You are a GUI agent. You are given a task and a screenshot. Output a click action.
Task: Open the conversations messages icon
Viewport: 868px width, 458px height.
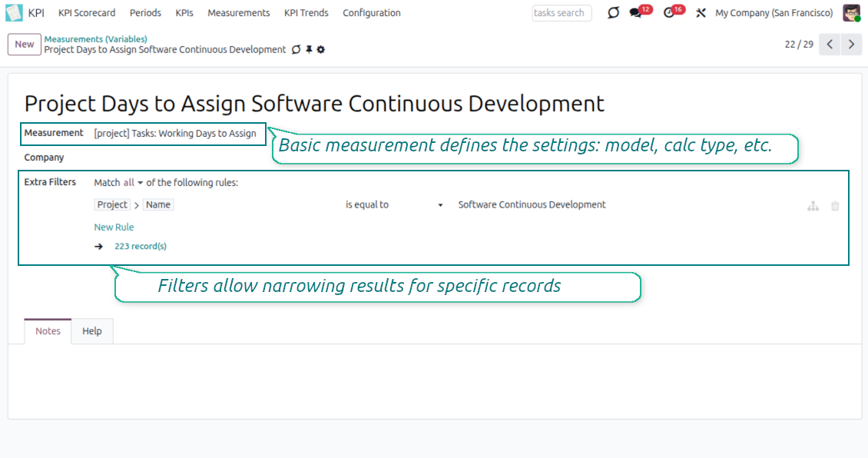[635, 13]
